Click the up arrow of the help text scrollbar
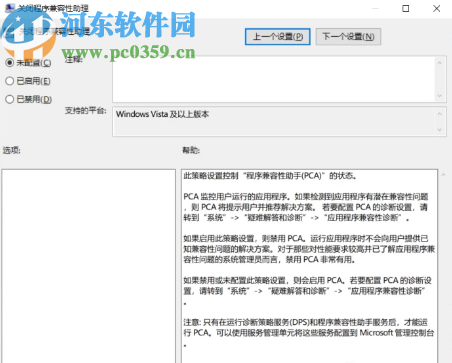This screenshot has height=363, width=452. (443, 175)
